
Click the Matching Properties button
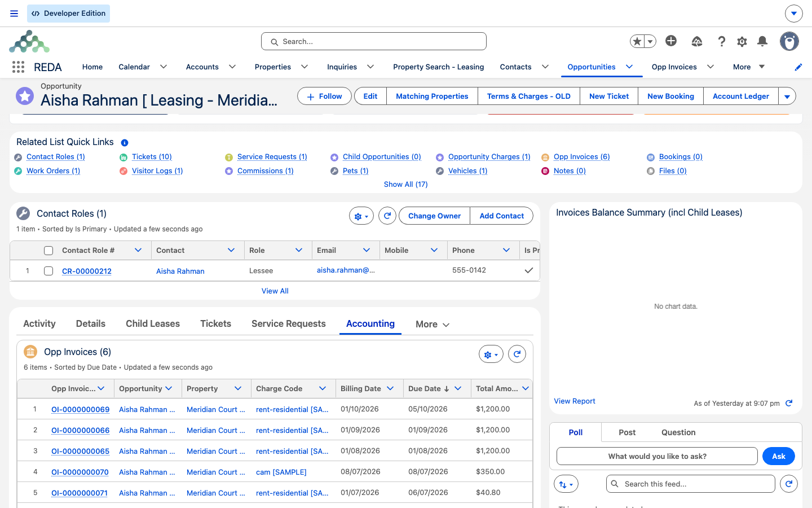pos(432,96)
